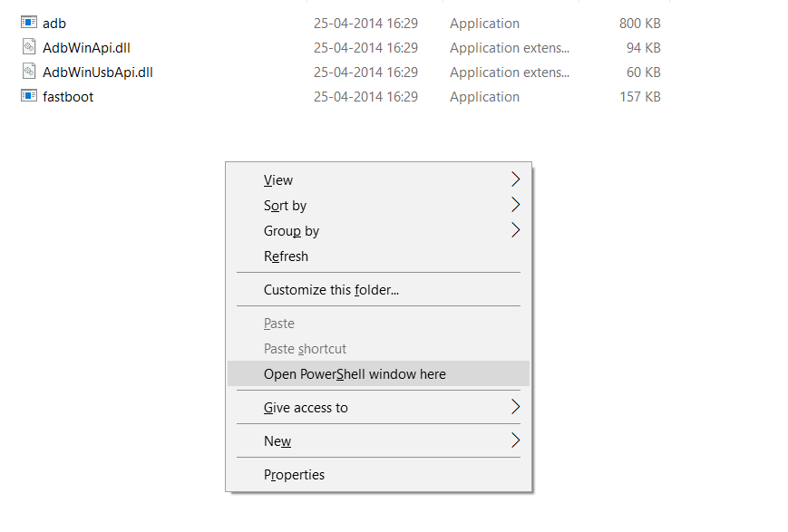Expand the Give access to submenu arrow
The image size is (788, 532).
tap(515, 407)
